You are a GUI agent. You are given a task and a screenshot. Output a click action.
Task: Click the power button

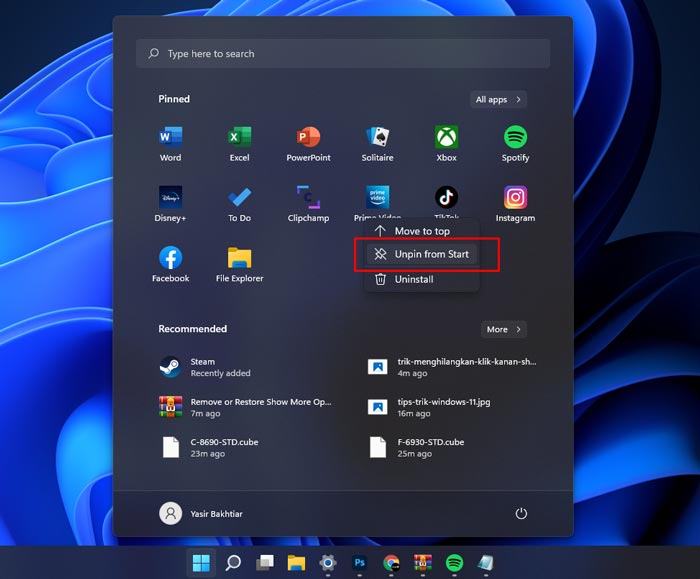pos(521,514)
